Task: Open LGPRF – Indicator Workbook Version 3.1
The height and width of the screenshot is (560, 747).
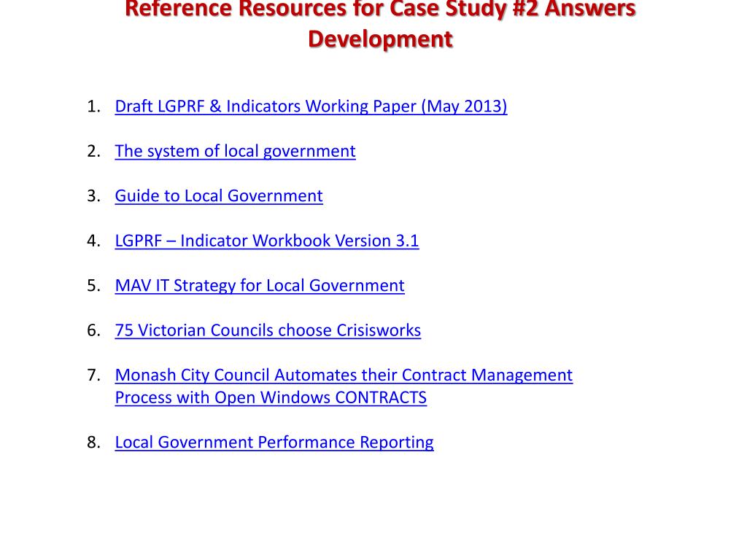Action: click(267, 241)
